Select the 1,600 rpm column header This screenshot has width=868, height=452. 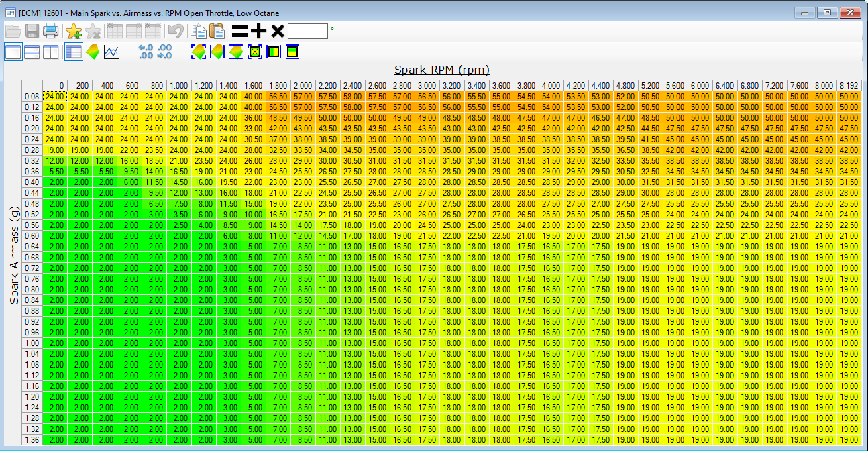254,85
